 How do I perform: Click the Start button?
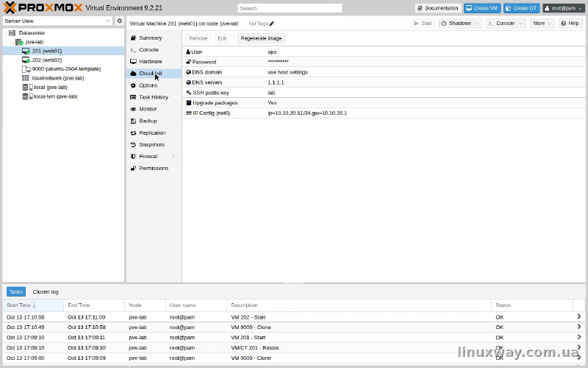[x=423, y=24]
